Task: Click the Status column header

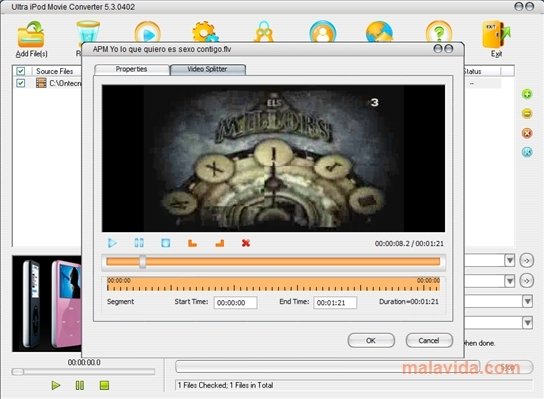Action: tap(482, 71)
